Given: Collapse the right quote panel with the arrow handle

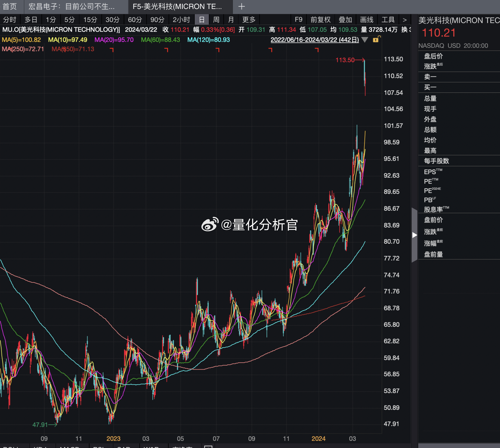Looking at the screenshot, I should [415, 235].
